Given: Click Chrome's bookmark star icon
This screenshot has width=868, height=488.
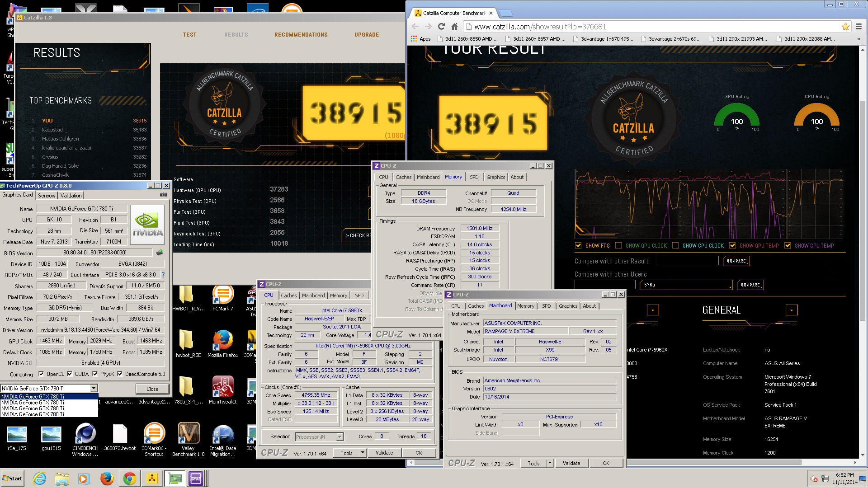Looking at the screenshot, I should (845, 27).
